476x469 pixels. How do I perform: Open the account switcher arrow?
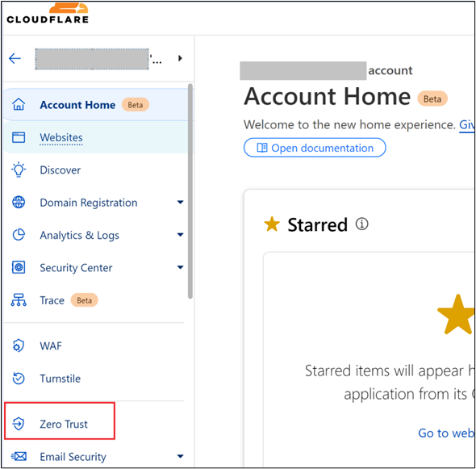pos(180,58)
